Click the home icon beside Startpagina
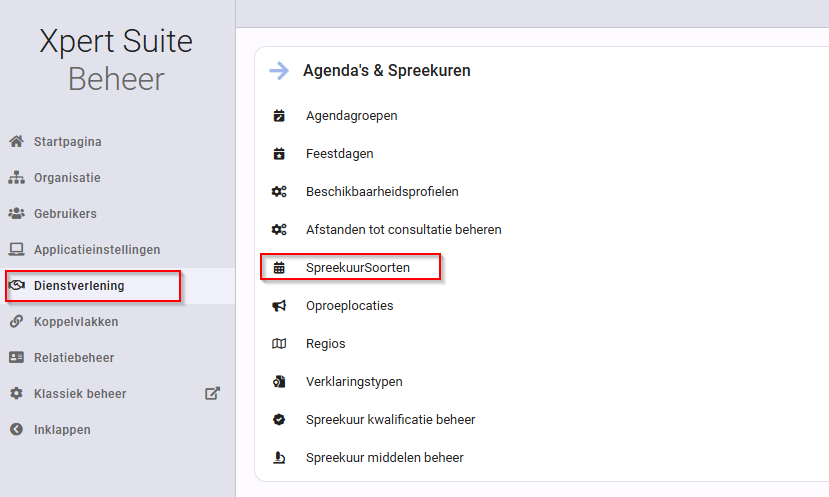 (16, 141)
